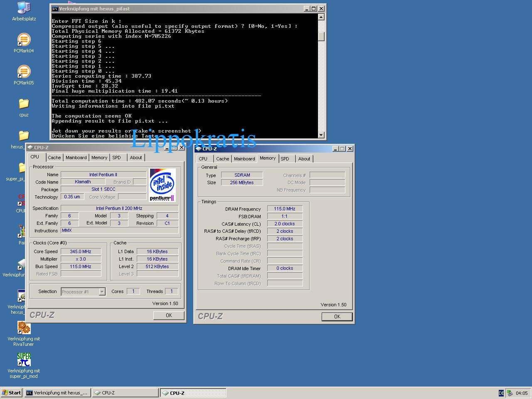The image size is (532, 399).
Task: Click the DE language indicator in tray
Action: point(501,393)
